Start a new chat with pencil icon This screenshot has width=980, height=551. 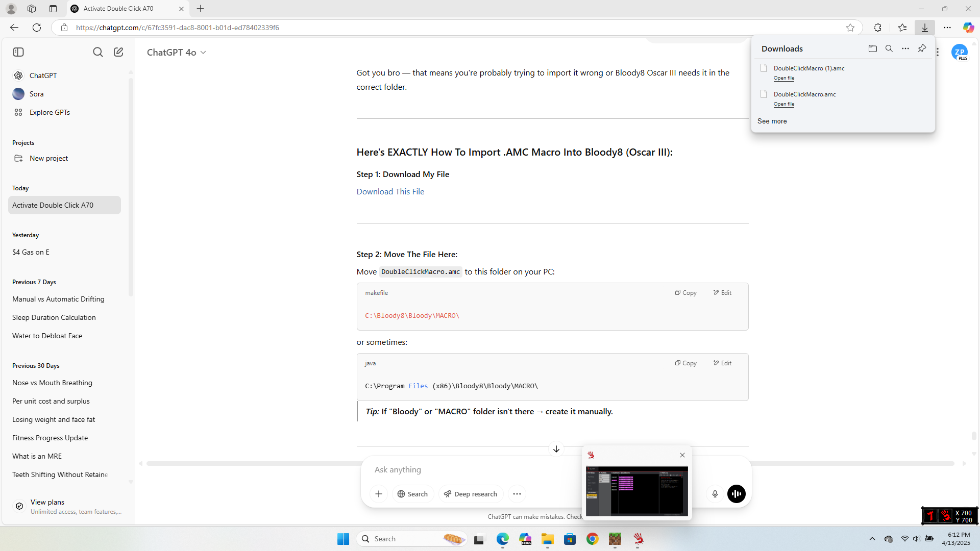pyautogui.click(x=118, y=52)
